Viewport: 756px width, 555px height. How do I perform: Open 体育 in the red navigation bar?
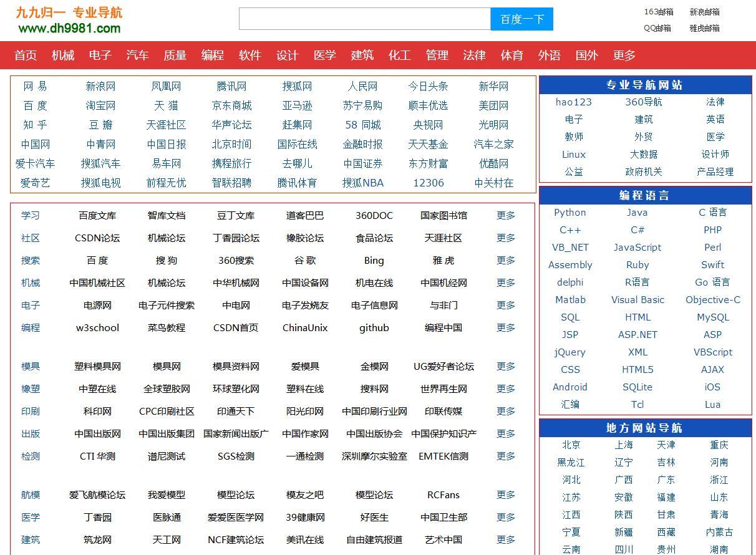512,55
